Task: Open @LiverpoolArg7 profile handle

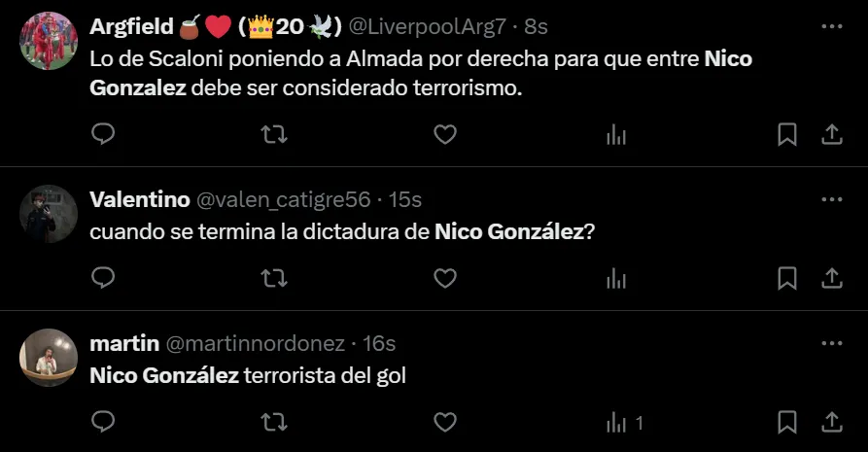Action: point(427,26)
